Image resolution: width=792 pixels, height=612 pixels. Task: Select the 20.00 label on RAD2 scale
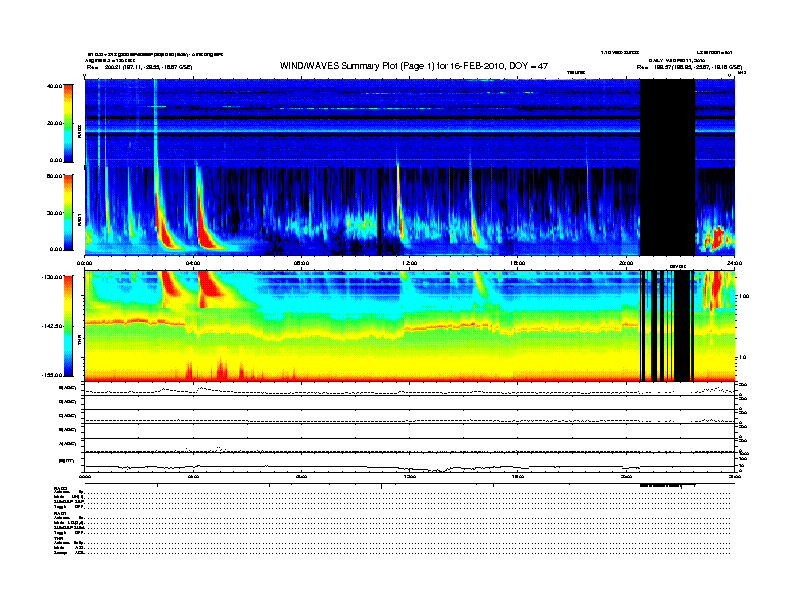tap(54, 123)
